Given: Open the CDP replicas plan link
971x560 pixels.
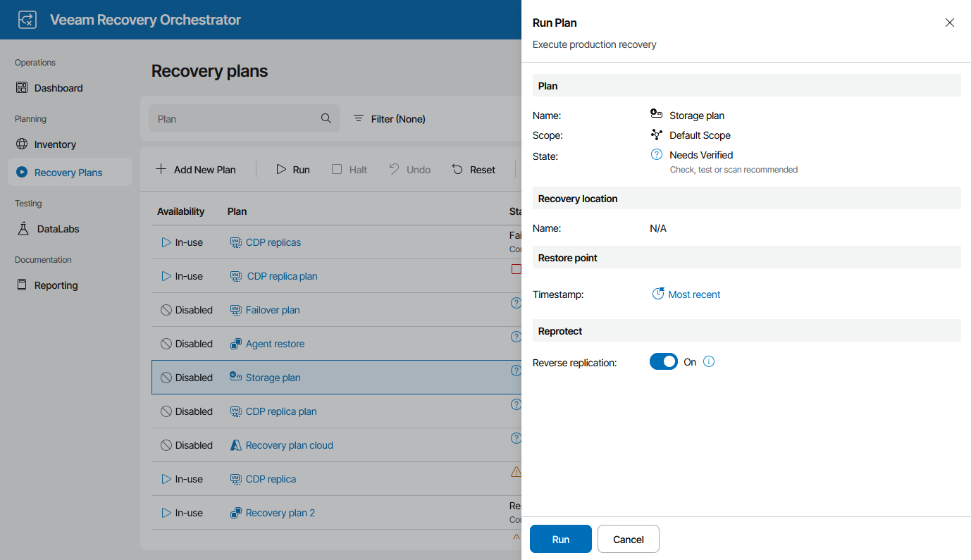Looking at the screenshot, I should (x=273, y=242).
